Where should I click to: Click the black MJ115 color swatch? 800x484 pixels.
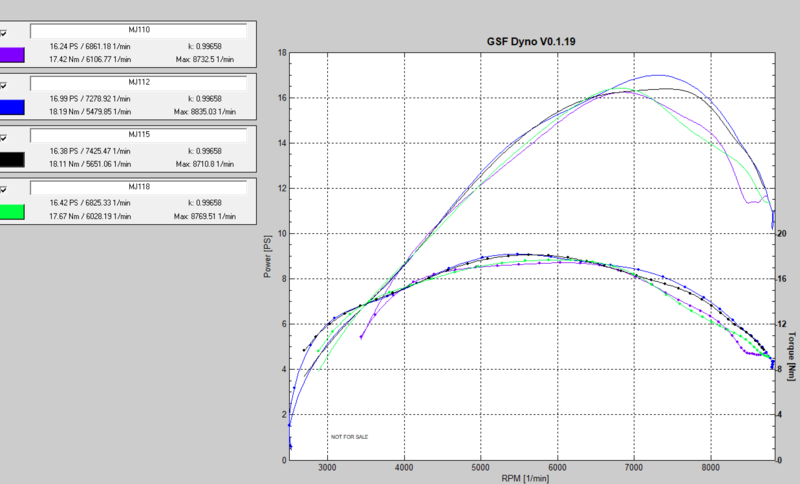click(12, 160)
